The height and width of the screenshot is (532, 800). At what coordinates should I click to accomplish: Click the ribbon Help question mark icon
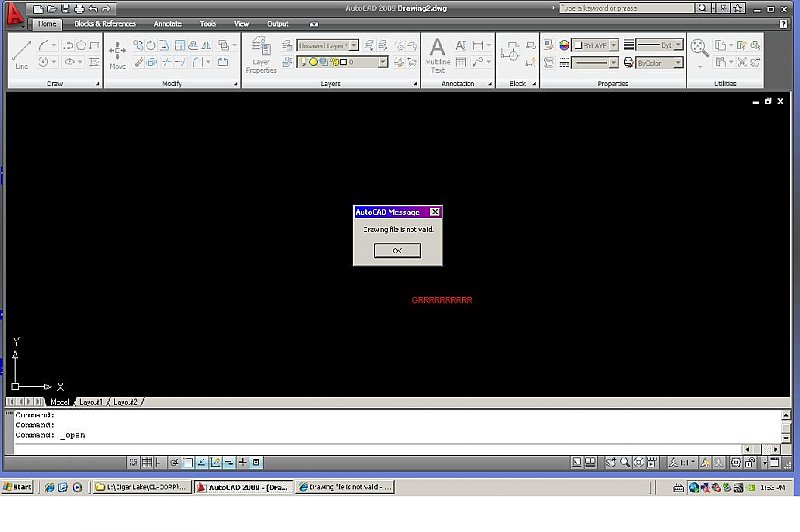click(x=783, y=24)
